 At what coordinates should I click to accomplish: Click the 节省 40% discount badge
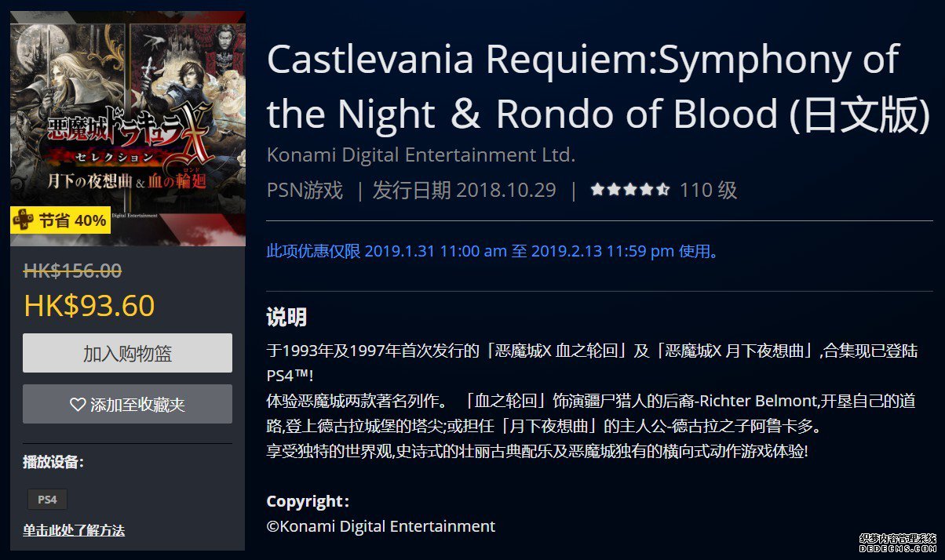tap(60, 220)
